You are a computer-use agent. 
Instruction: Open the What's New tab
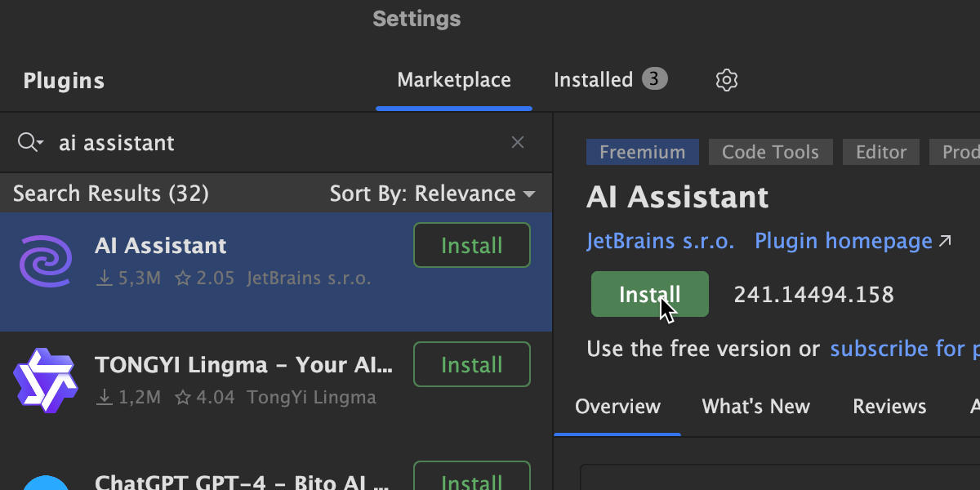click(x=755, y=407)
